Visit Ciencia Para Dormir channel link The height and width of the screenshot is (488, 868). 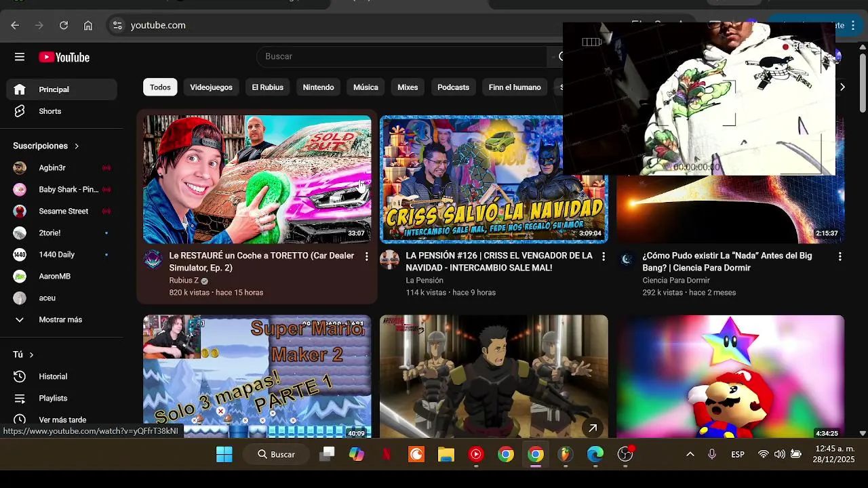click(x=676, y=281)
